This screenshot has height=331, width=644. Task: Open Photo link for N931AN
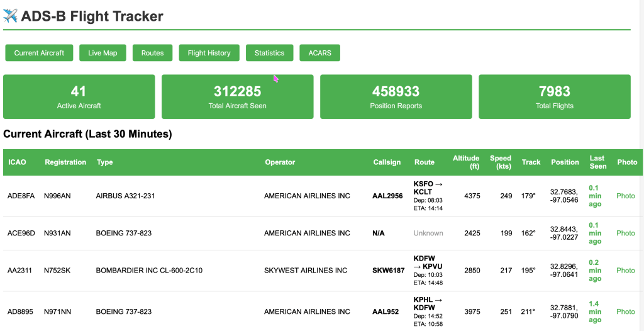[626, 233]
